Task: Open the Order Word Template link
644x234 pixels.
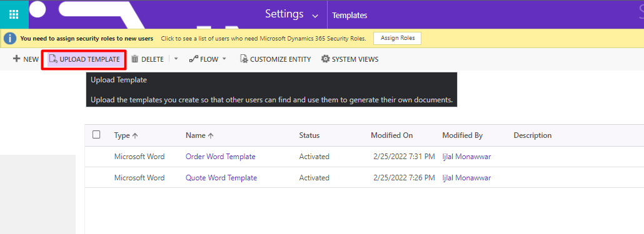Action: pos(221,157)
